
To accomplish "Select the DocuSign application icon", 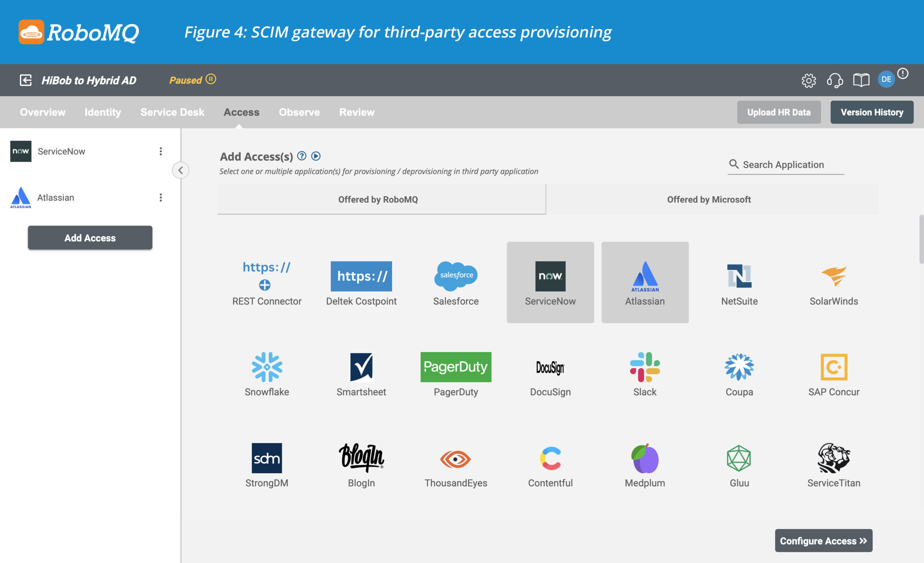I will (x=550, y=368).
